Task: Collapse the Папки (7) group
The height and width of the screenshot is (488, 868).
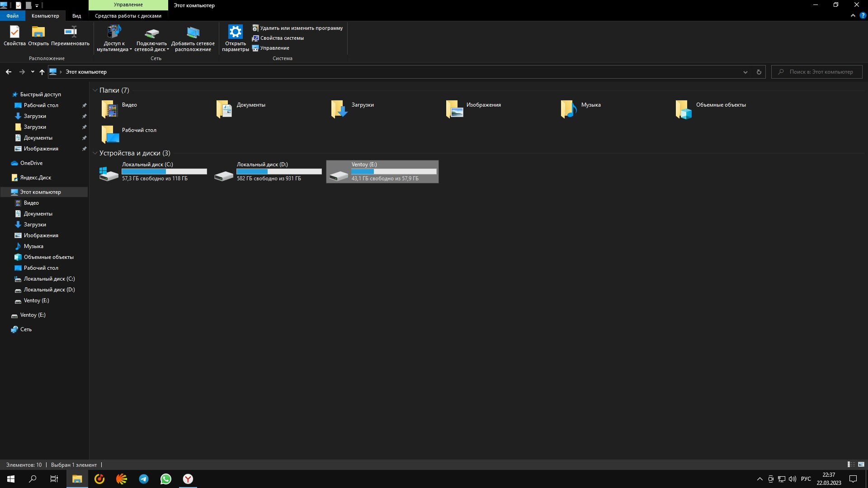Action: (x=95, y=90)
